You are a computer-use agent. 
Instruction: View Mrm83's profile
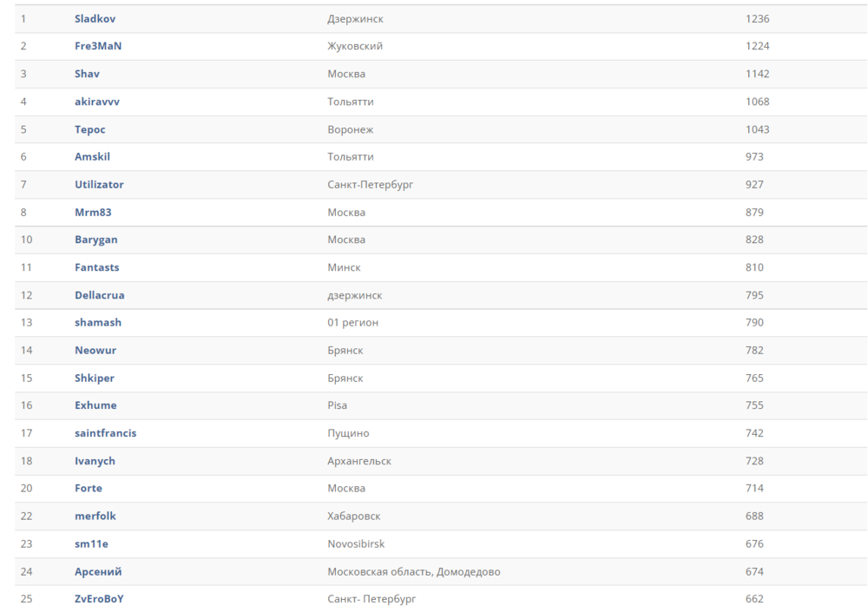[x=93, y=213]
